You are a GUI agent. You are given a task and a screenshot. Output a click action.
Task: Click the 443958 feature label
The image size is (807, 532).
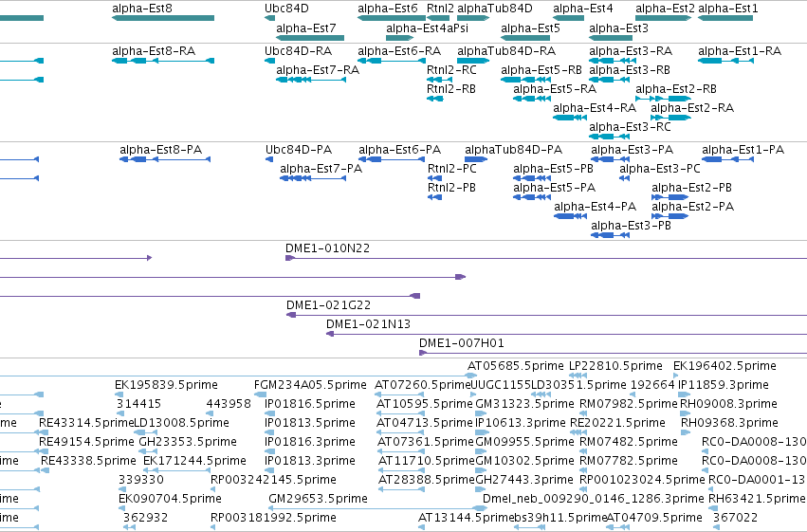[x=229, y=404]
